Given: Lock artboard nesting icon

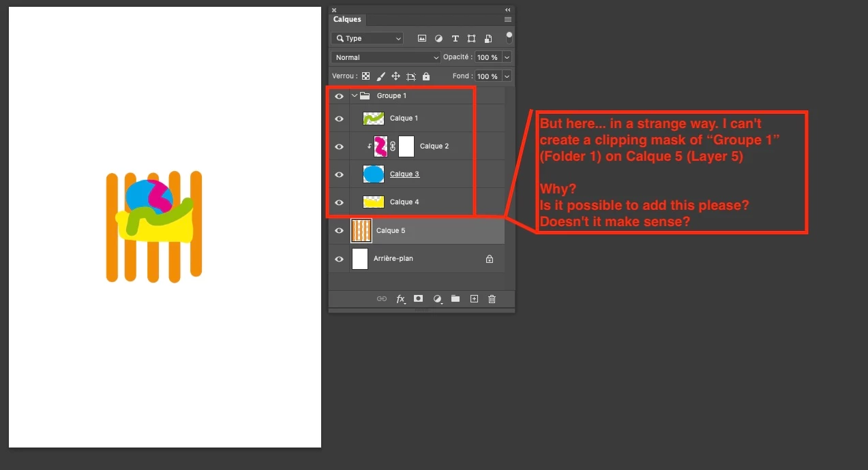Looking at the screenshot, I should (411, 76).
